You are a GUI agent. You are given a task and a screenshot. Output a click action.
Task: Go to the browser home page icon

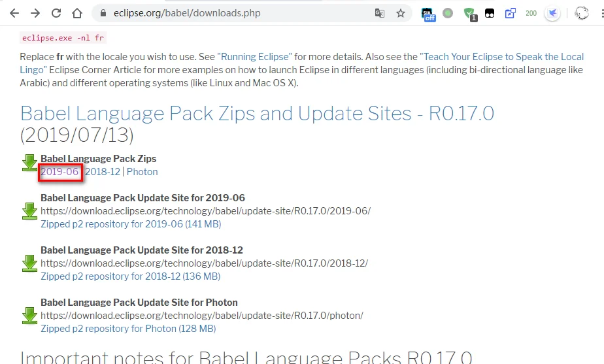coord(77,13)
